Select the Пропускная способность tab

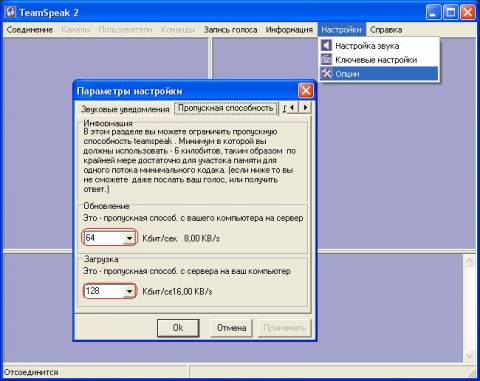pos(226,108)
